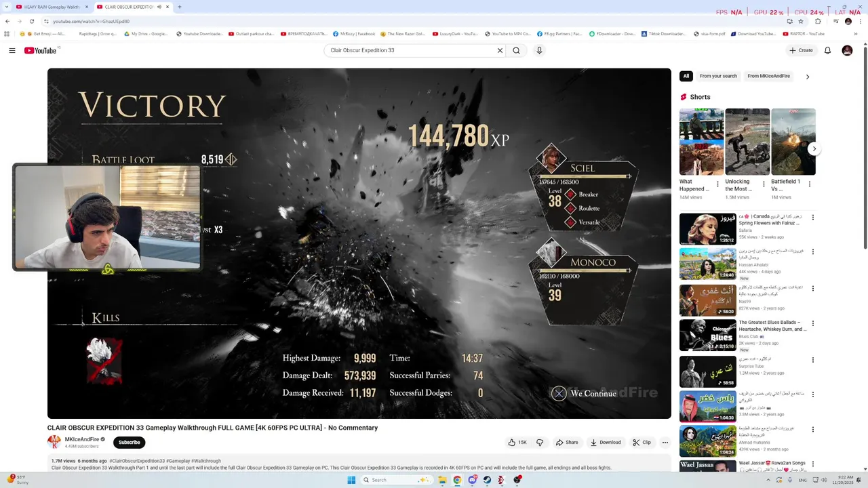Open options for 'Unlocking the Most' short
This screenshot has height=488, width=868.
[764, 184]
